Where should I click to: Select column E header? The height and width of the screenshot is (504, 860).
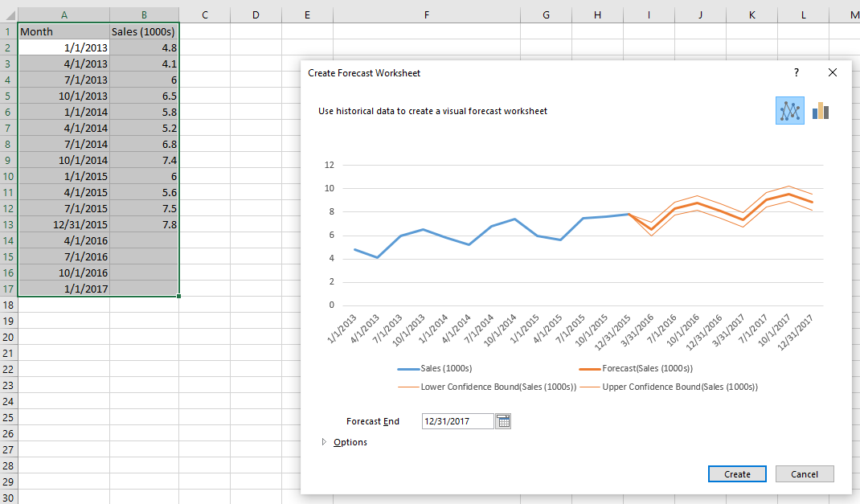point(307,14)
